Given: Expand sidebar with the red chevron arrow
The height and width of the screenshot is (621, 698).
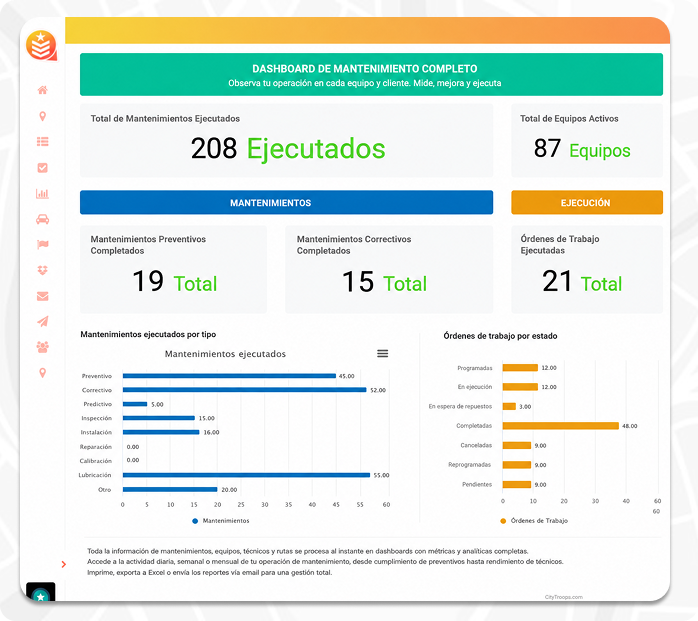Looking at the screenshot, I should pos(64,564).
